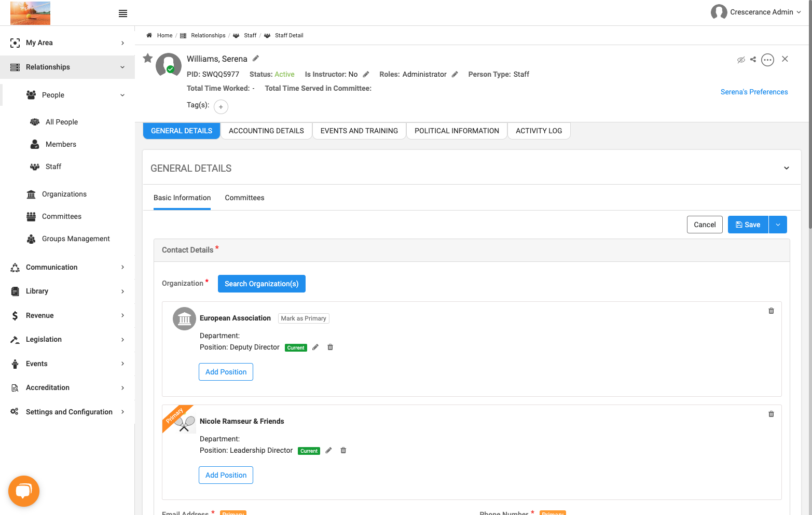Toggle the hamburger sidebar menu
The image size is (812, 515).
(123, 13)
